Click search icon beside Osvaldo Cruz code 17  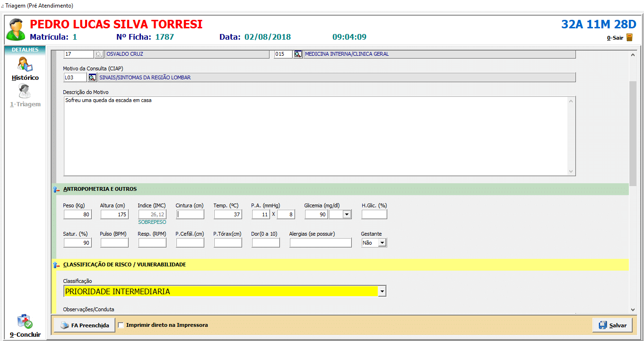pos(99,54)
